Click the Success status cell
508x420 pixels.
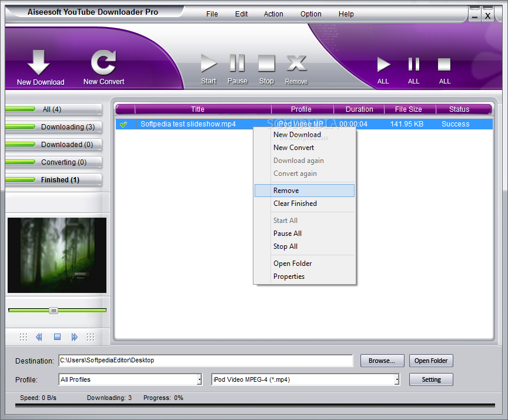tap(455, 124)
